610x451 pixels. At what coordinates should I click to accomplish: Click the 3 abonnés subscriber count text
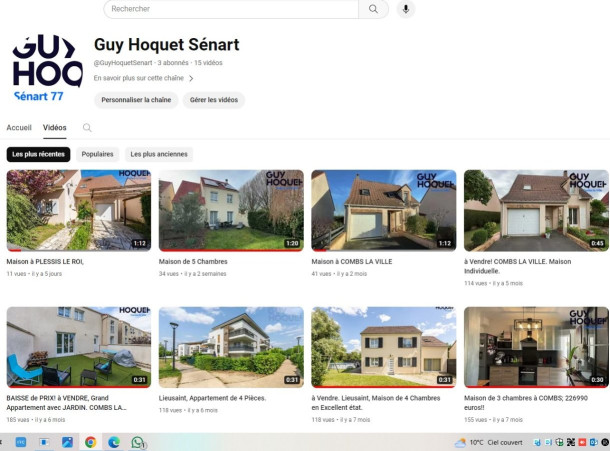click(173, 63)
